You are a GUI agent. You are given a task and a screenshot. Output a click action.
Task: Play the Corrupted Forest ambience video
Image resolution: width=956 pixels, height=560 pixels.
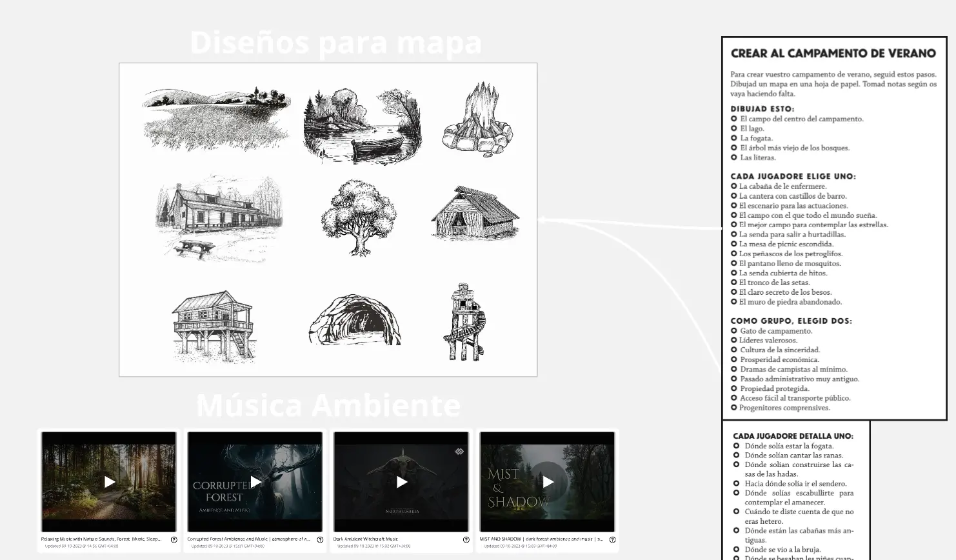pyautogui.click(x=255, y=482)
